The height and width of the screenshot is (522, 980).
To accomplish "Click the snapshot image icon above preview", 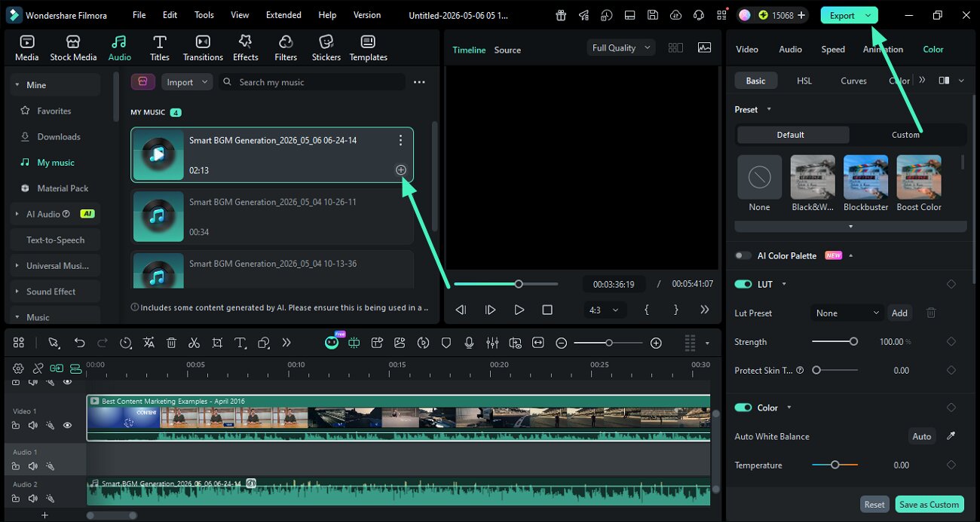I will click(x=704, y=47).
